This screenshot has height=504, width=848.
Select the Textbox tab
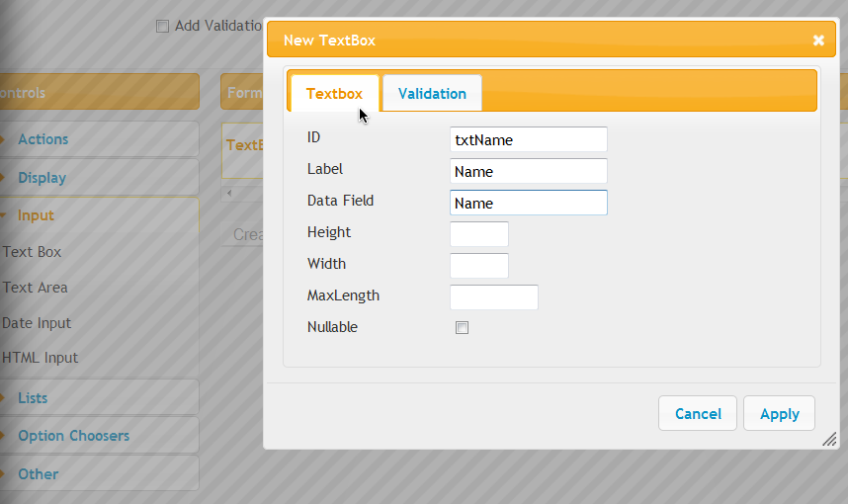coord(335,94)
